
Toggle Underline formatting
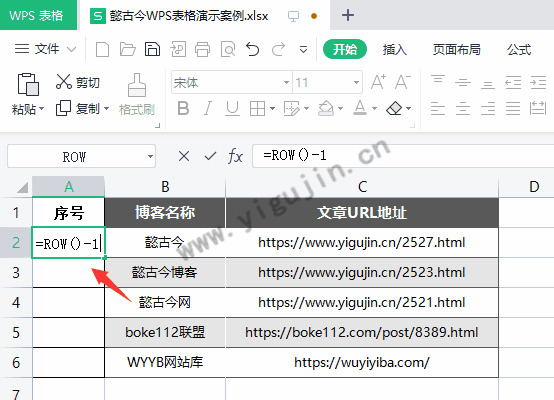coord(232,108)
